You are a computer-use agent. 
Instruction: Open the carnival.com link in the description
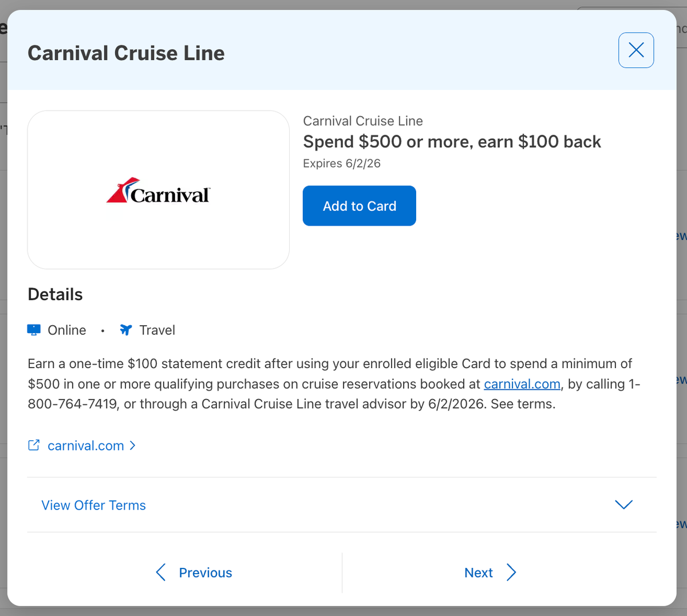coord(522,384)
